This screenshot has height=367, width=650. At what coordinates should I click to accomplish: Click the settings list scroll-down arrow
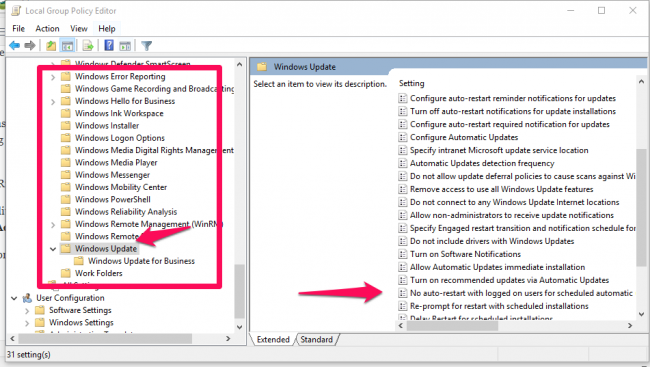641,314
